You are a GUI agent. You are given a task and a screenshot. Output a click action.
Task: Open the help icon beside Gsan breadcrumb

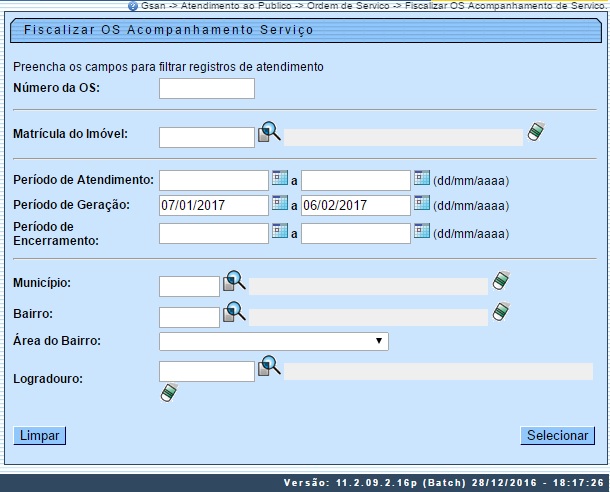pyautogui.click(x=133, y=6)
